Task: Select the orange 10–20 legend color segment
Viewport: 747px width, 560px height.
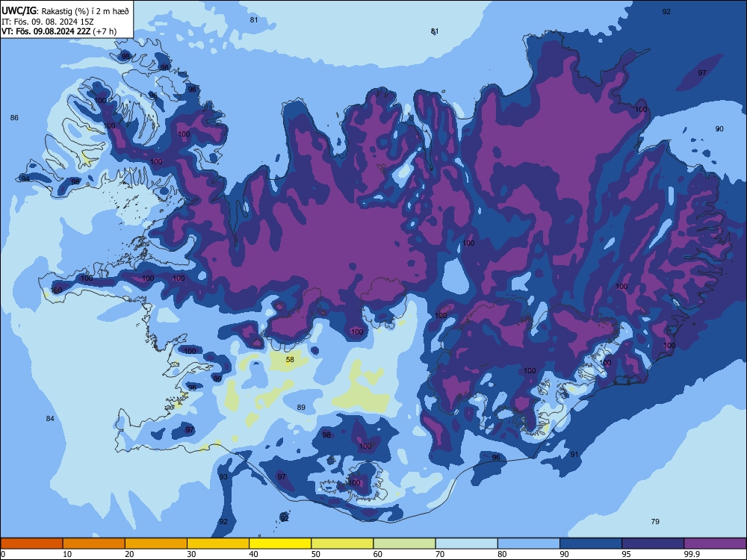Action: [x=94, y=544]
